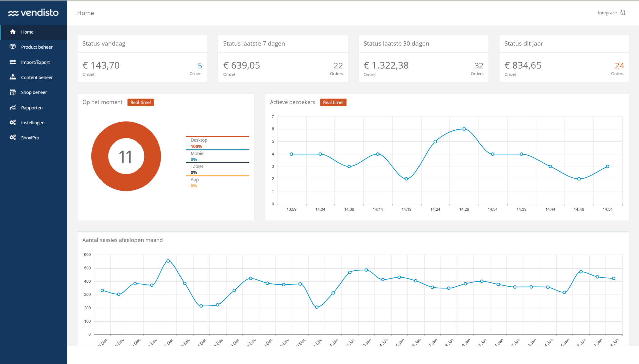Click the Op het moment heading
The width and height of the screenshot is (639, 364).
click(x=103, y=102)
